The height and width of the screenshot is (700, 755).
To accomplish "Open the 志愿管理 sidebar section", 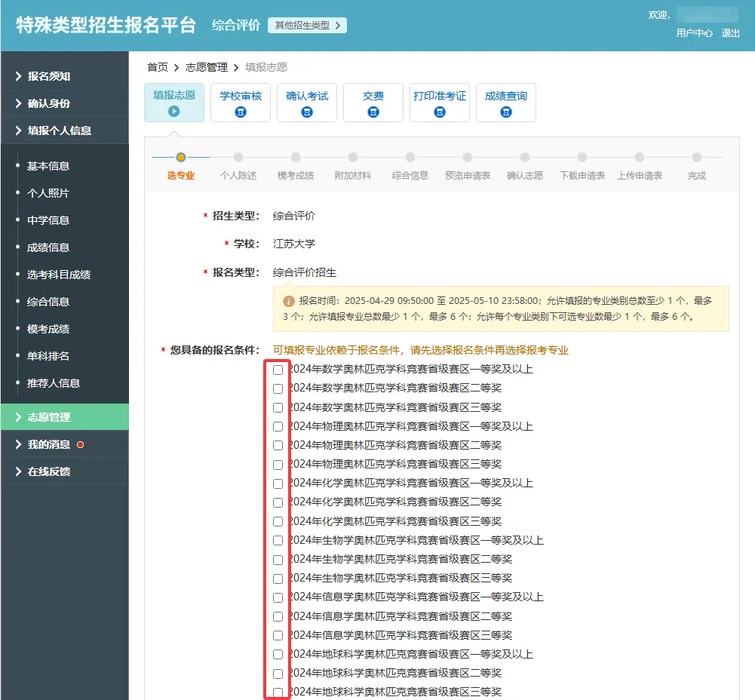I will pos(65,417).
